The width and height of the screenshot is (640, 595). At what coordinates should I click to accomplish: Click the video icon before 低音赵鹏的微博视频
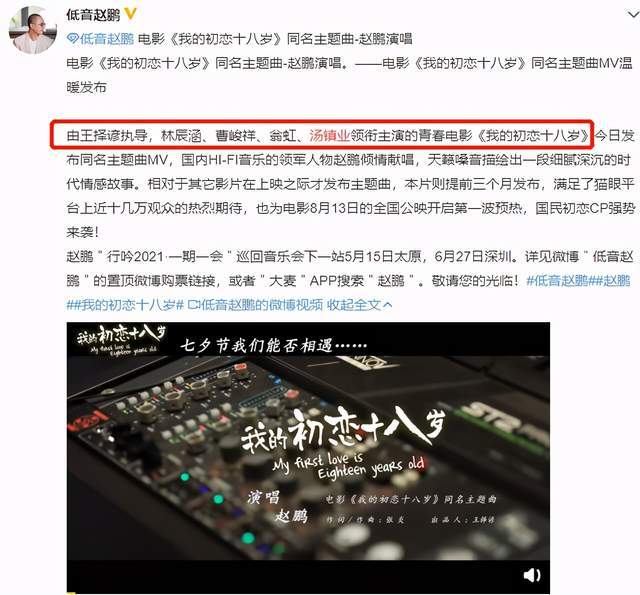[x=193, y=305]
